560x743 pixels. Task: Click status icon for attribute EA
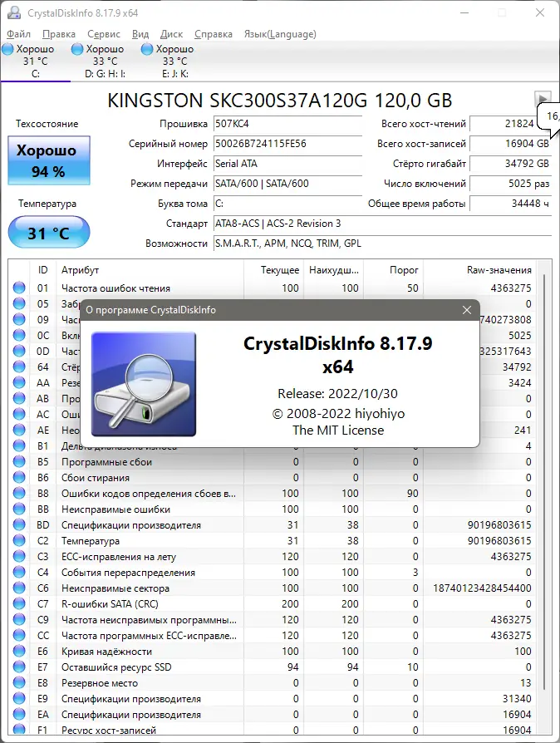pyautogui.click(x=19, y=714)
